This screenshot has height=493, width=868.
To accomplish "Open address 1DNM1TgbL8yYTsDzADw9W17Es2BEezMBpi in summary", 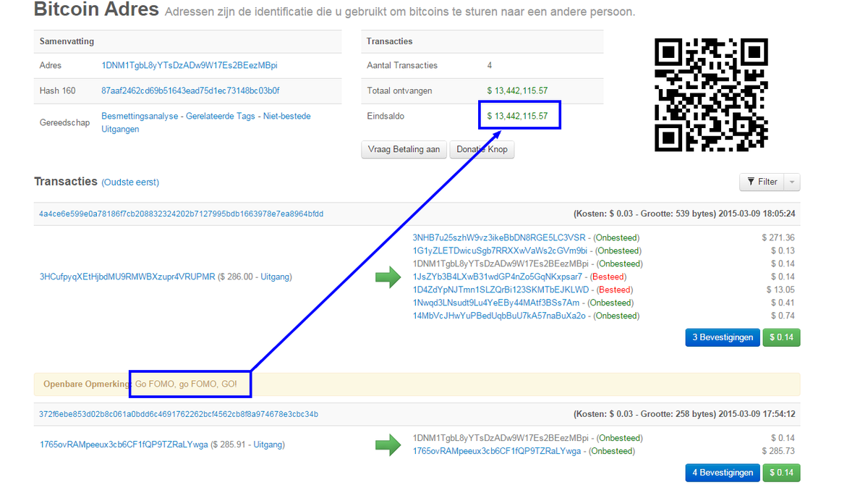I will point(190,65).
